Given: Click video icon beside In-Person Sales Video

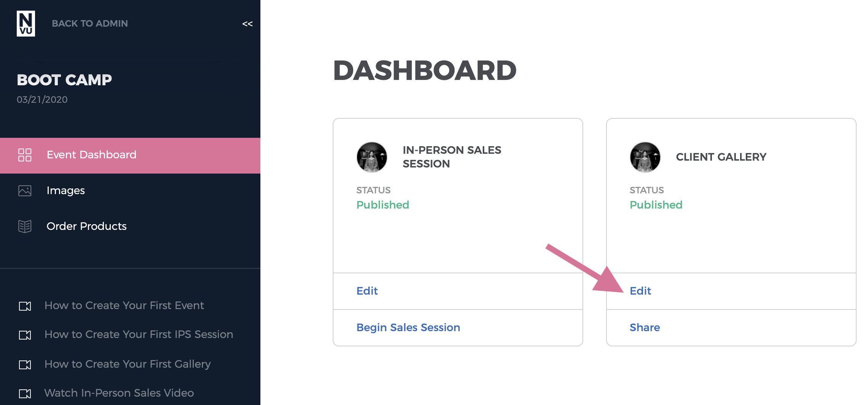Looking at the screenshot, I should click(x=25, y=394).
